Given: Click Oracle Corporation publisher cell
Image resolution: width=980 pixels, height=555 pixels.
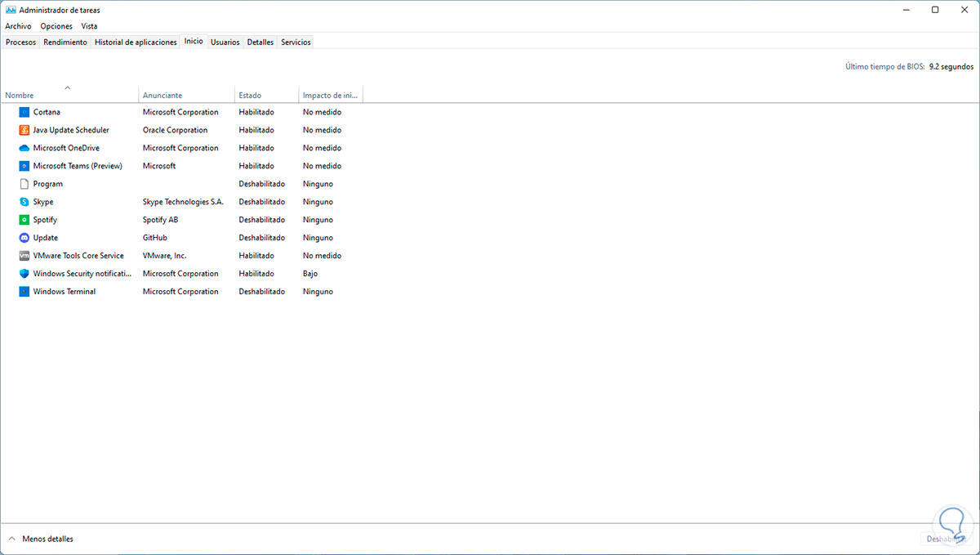Looking at the screenshot, I should [176, 130].
